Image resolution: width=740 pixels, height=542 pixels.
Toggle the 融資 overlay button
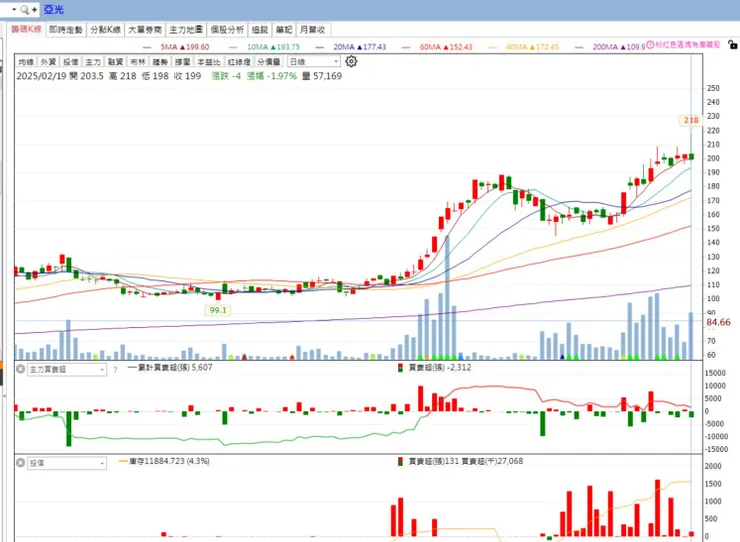pos(115,62)
